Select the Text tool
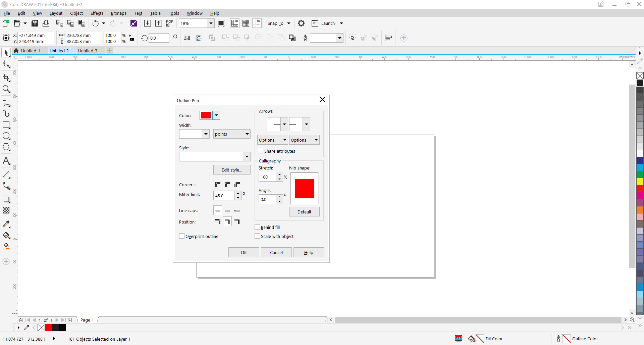 click(x=6, y=161)
